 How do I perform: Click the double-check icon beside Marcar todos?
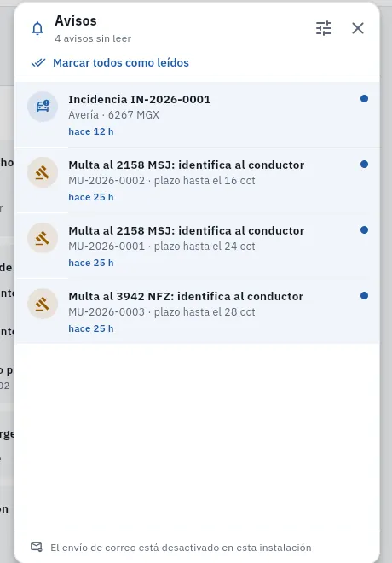pyautogui.click(x=38, y=63)
